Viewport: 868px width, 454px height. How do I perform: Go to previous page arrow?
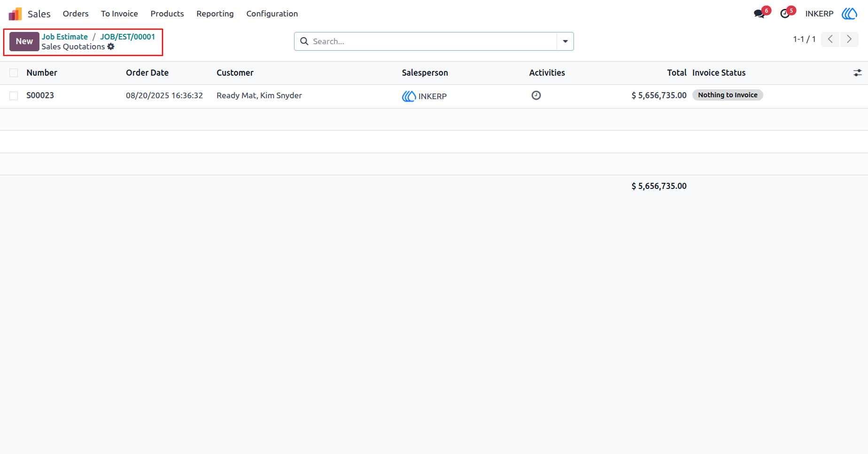[x=830, y=39]
